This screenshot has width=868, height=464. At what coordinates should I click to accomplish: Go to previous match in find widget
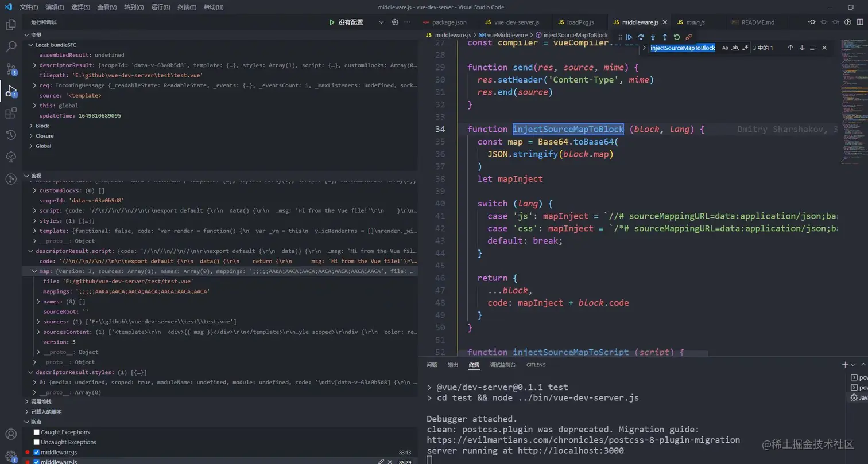790,48
